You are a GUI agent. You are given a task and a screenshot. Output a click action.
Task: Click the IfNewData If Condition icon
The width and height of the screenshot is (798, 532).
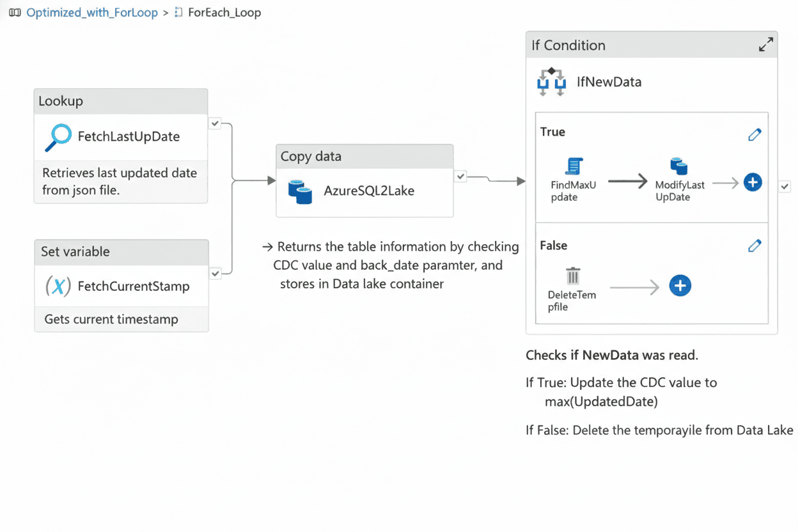click(x=552, y=81)
